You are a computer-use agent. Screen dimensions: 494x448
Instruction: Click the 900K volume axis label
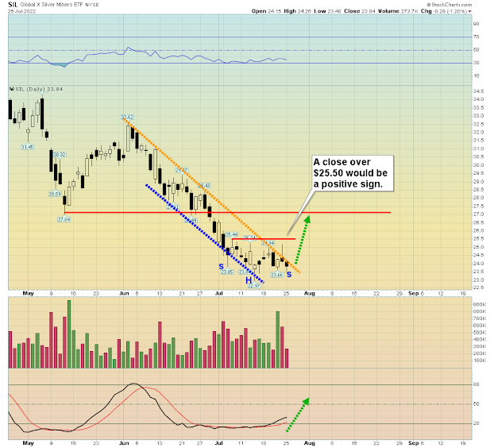click(x=479, y=304)
